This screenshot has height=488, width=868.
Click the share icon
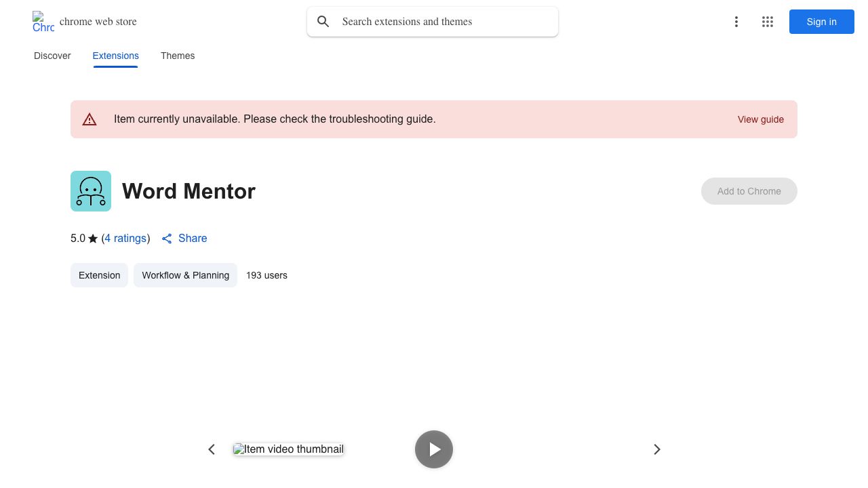(x=167, y=239)
